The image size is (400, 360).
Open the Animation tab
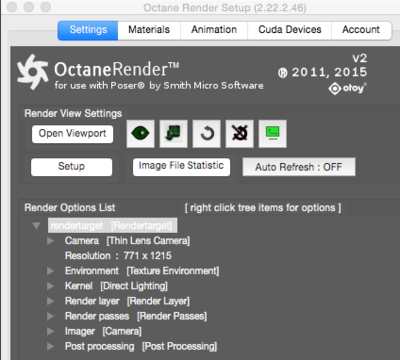pyautogui.click(x=214, y=30)
